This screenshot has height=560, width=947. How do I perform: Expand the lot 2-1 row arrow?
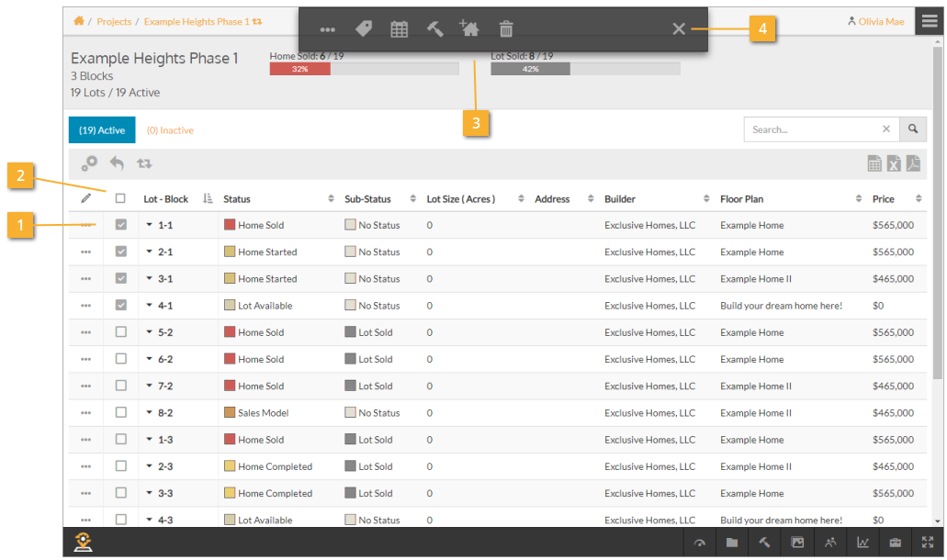(150, 252)
